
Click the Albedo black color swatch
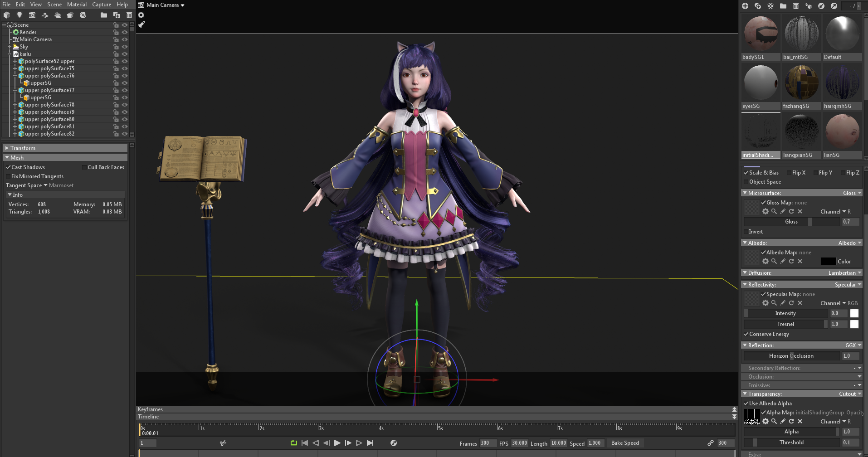pos(828,262)
